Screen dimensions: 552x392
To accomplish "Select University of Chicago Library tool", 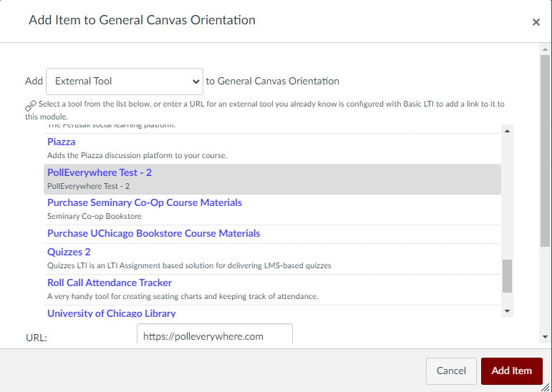I will 112,313.
